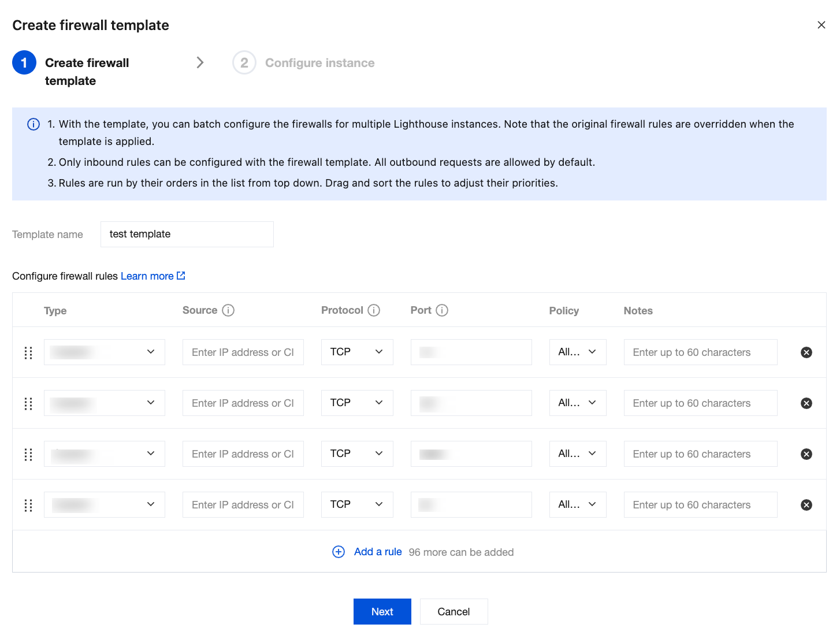Click the Cancel button
Image resolution: width=840 pixels, height=639 pixels.
(454, 611)
